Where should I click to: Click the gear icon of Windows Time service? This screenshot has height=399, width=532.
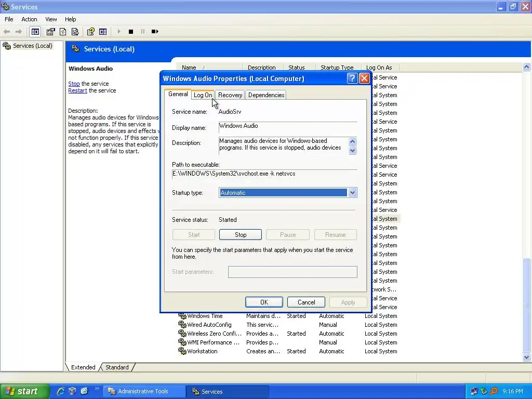point(182,316)
